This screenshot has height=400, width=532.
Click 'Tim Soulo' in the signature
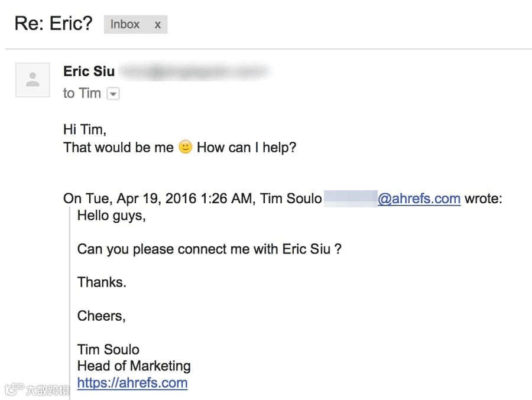pos(108,349)
